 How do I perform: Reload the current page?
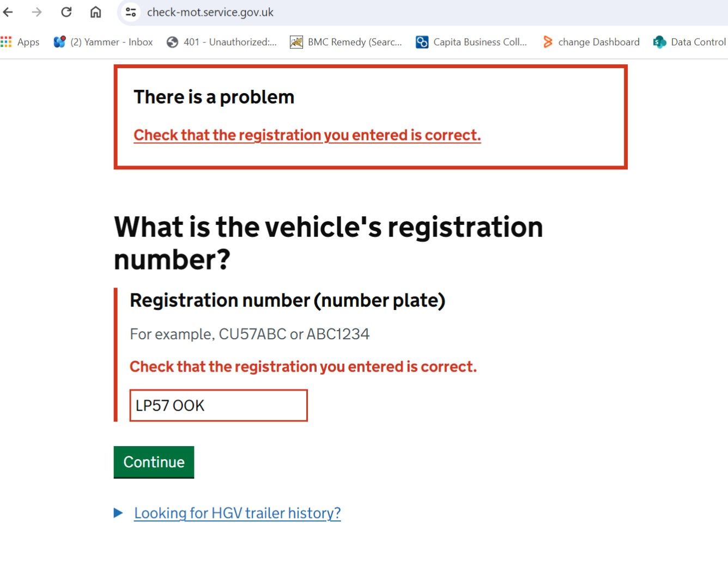66,12
